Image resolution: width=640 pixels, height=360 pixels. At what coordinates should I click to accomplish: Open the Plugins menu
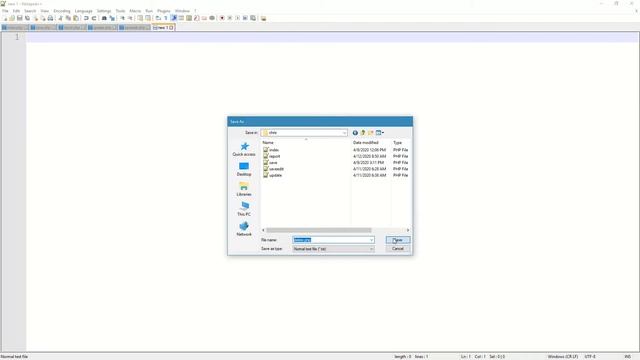(164, 11)
